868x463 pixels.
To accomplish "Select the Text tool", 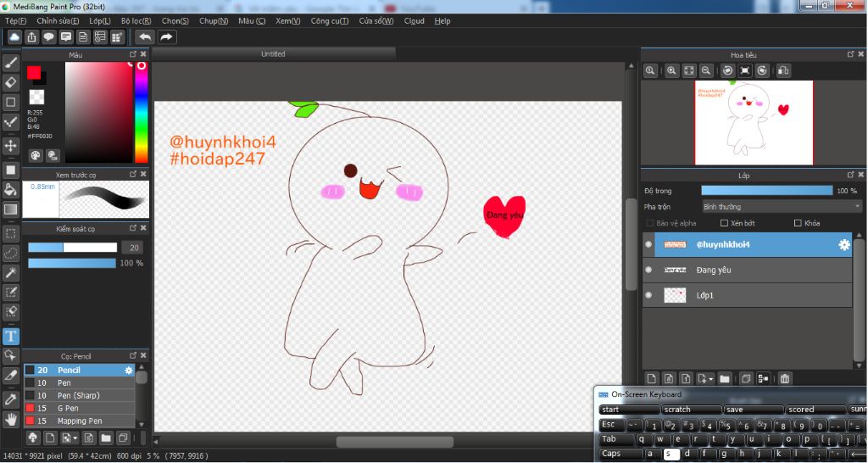I will 11,336.
